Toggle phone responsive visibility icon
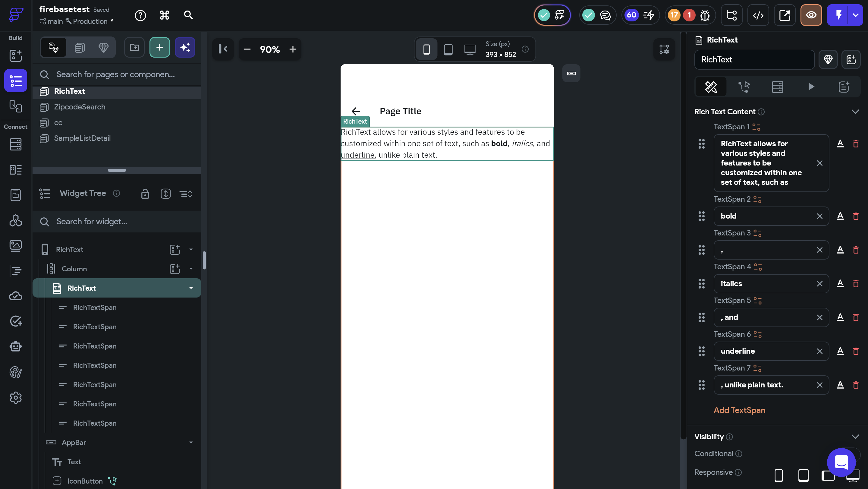This screenshot has height=489, width=868. pyautogui.click(x=778, y=475)
